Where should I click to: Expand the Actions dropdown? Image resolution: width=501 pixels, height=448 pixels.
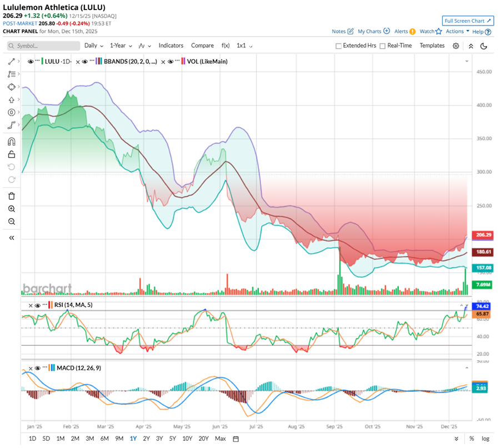(458, 31)
